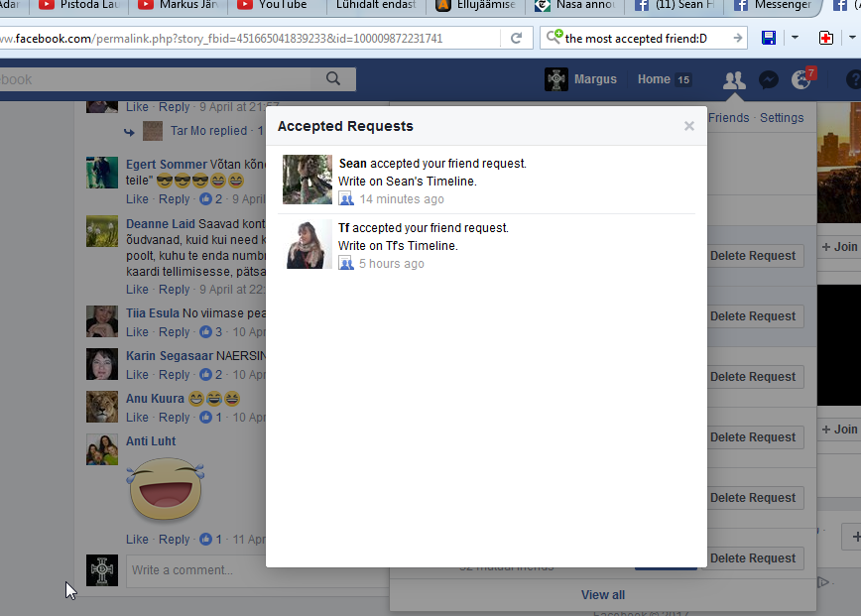
Task: Open Tf's profile picture thumbnail
Action: pyautogui.click(x=307, y=244)
